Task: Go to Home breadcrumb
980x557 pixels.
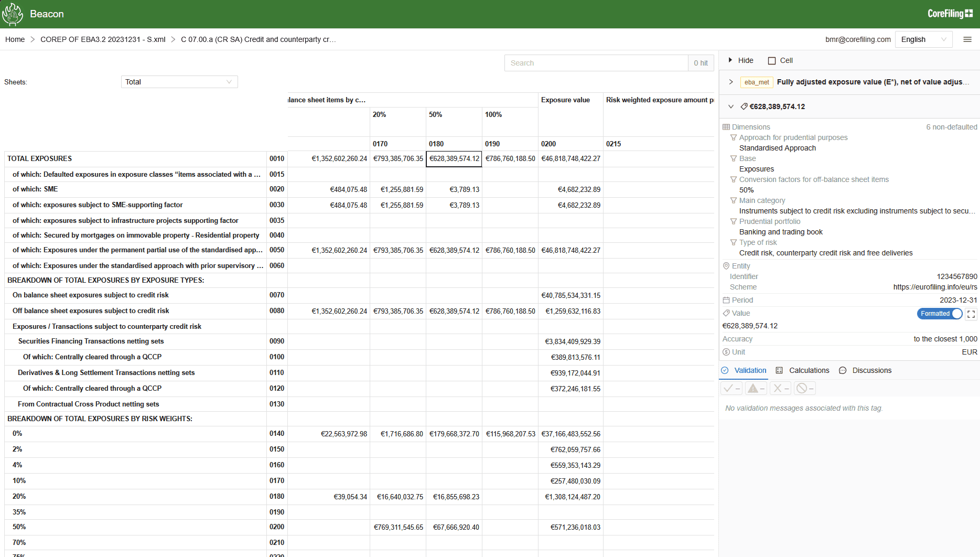Action: (x=15, y=39)
